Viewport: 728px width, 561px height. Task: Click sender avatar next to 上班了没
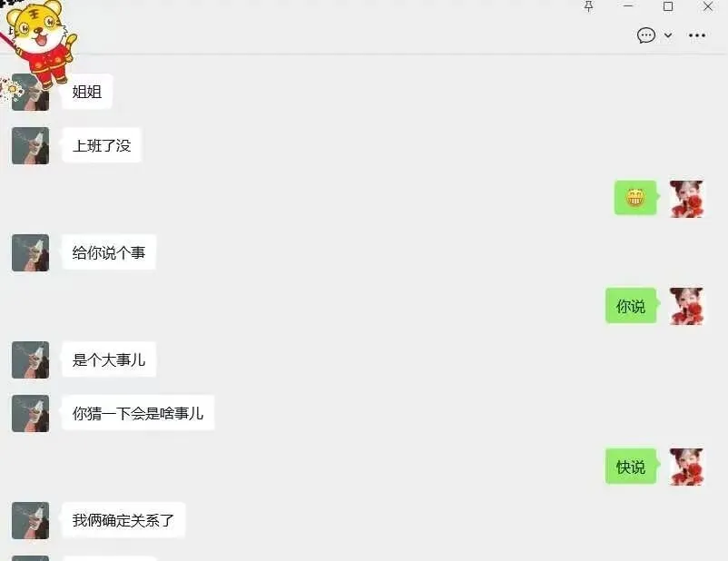coord(30,146)
